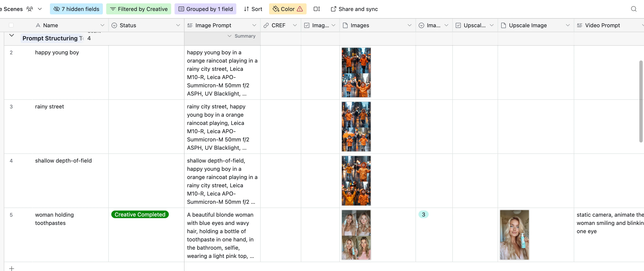Open the Name column dropdown arrow
The height and width of the screenshot is (271, 644).
[x=102, y=25]
